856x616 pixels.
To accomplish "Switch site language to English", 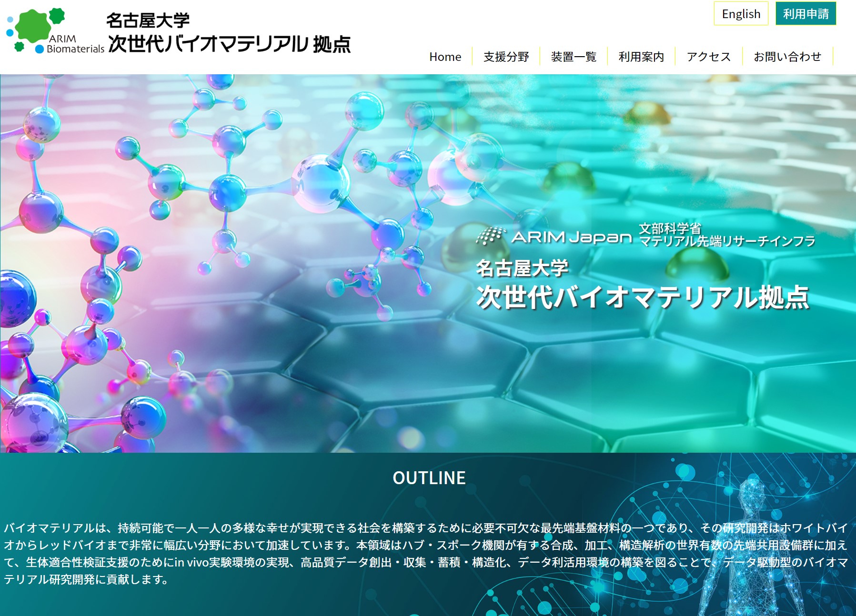I will (741, 14).
